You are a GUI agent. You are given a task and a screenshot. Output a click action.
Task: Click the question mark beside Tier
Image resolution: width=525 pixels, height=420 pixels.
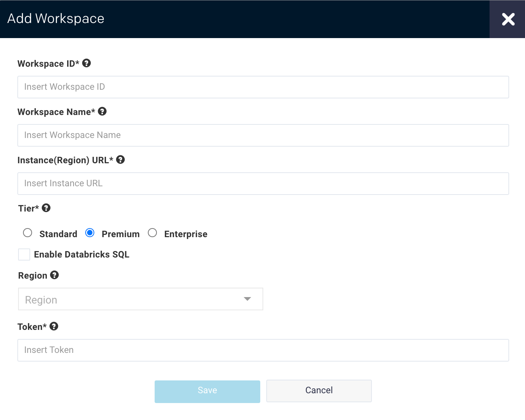coord(46,208)
